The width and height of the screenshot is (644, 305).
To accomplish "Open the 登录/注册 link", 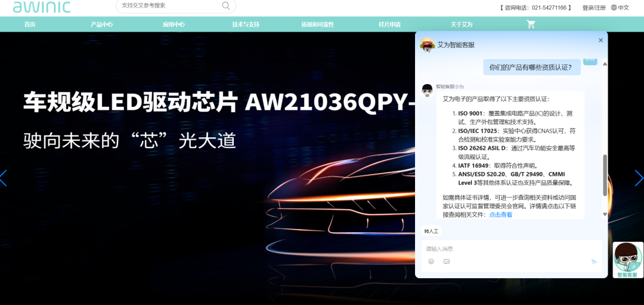I will point(594,7).
